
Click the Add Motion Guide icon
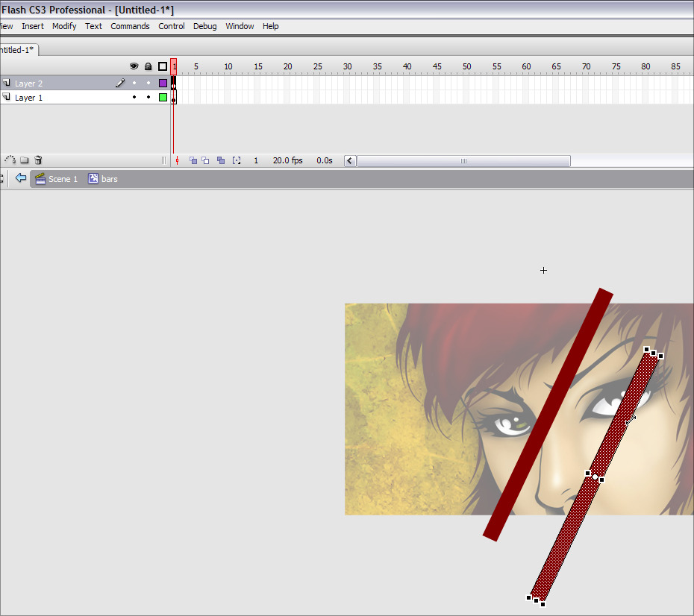coord(10,160)
